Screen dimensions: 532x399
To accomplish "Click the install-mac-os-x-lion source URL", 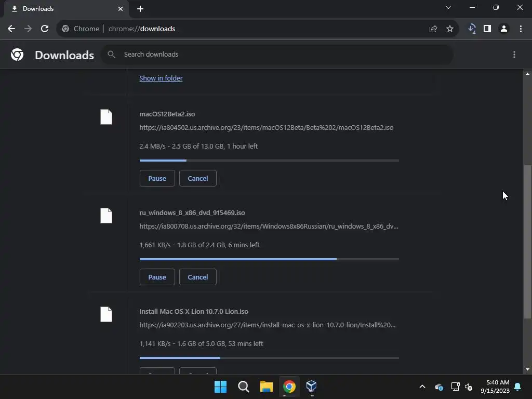I will click(x=268, y=325).
